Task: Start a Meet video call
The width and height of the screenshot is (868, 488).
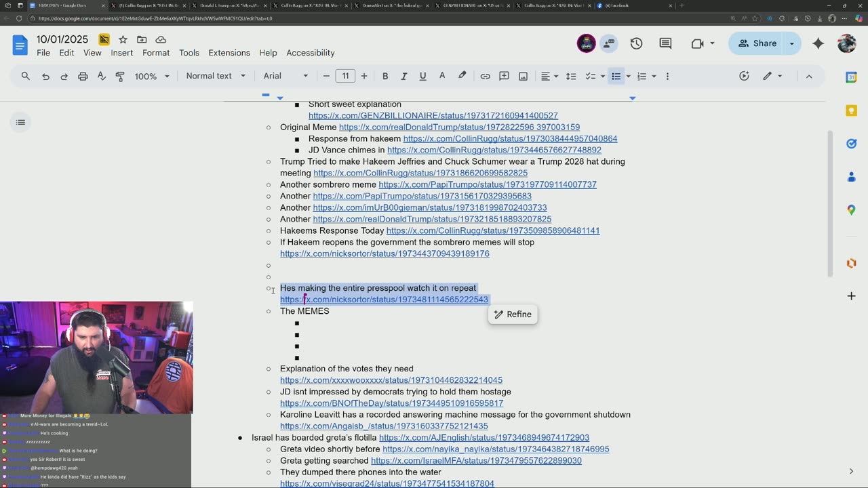Action: 697,43
